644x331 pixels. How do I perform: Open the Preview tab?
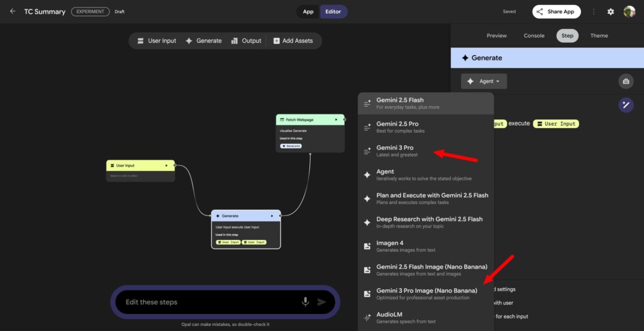pos(497,36)
